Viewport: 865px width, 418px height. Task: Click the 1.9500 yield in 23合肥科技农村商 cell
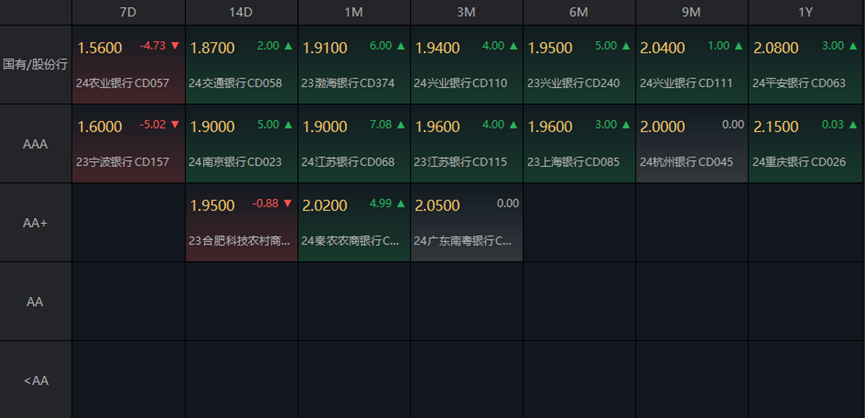pyautogui.click(x=212, y=206)
